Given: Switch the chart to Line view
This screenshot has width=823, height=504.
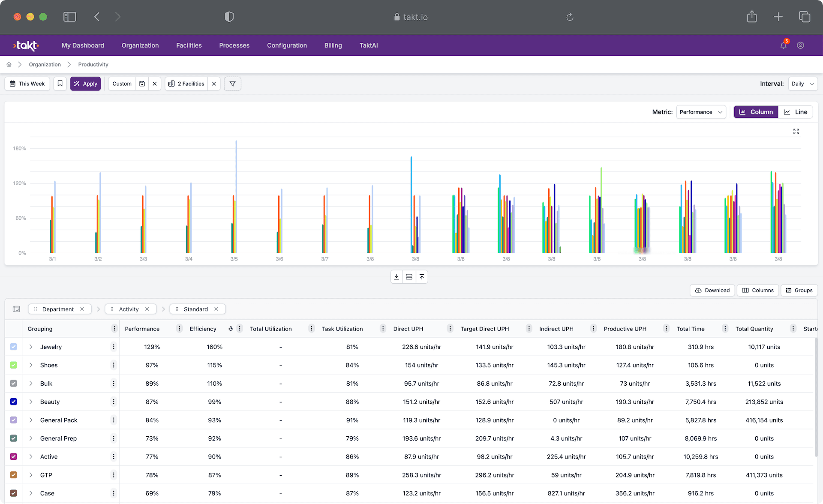Looking at the screenshot, I should 796,112.
